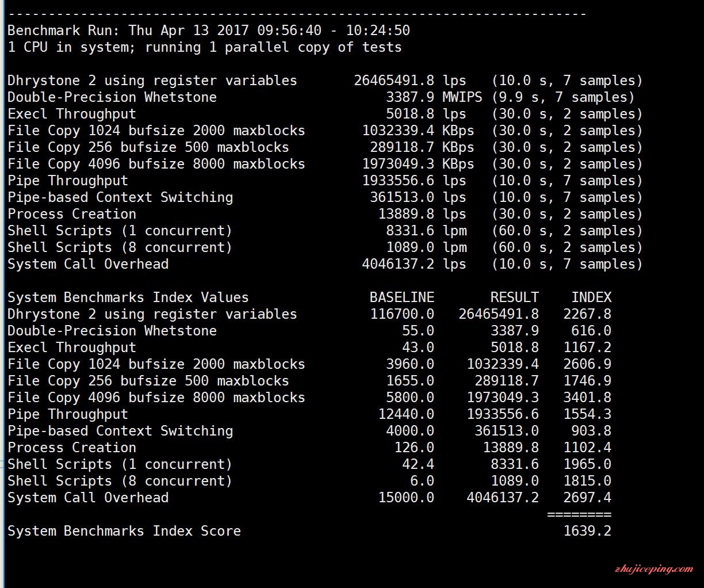Click the 3387.9 MWIPS value

(434, 97)
